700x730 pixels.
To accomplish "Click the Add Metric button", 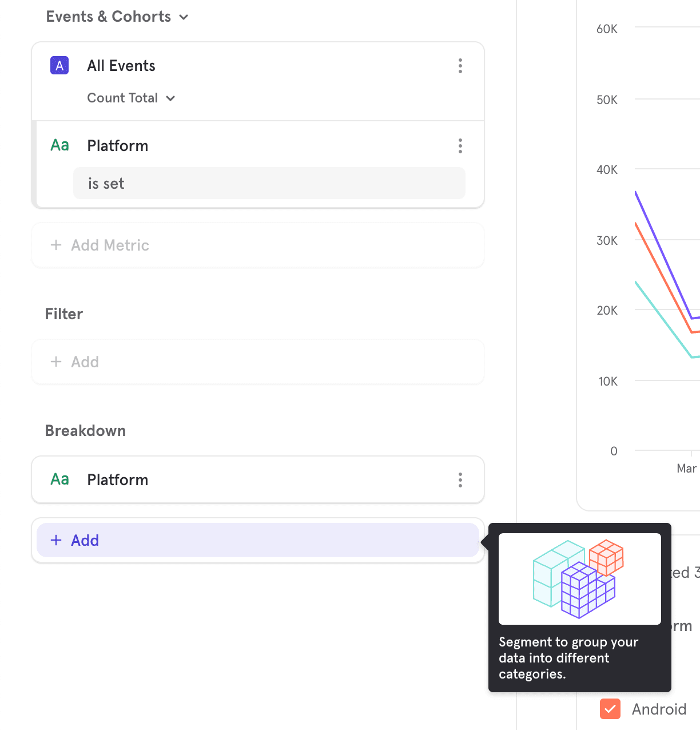I will (x=258, y=245).
